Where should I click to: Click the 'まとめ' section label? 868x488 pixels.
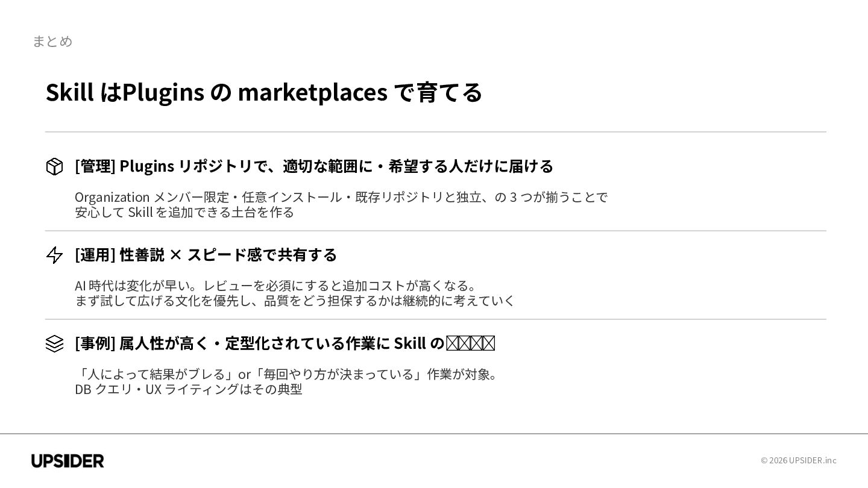click(52, 41)
